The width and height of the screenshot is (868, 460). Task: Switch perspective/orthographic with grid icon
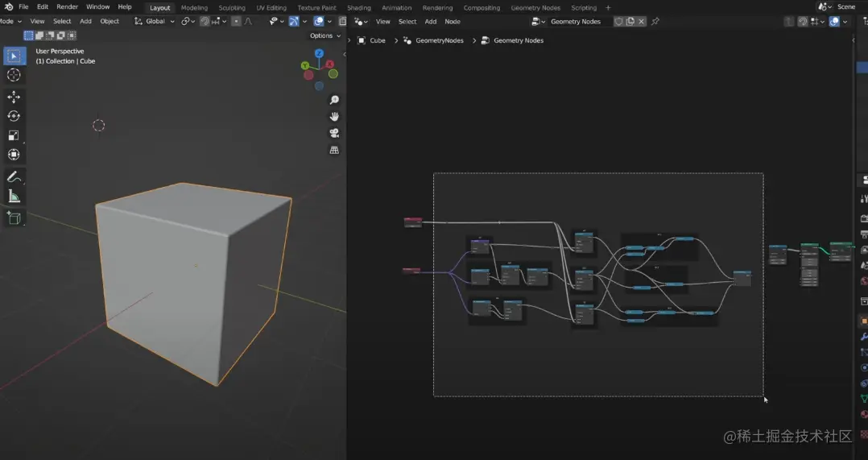click(x=334, y=150)
